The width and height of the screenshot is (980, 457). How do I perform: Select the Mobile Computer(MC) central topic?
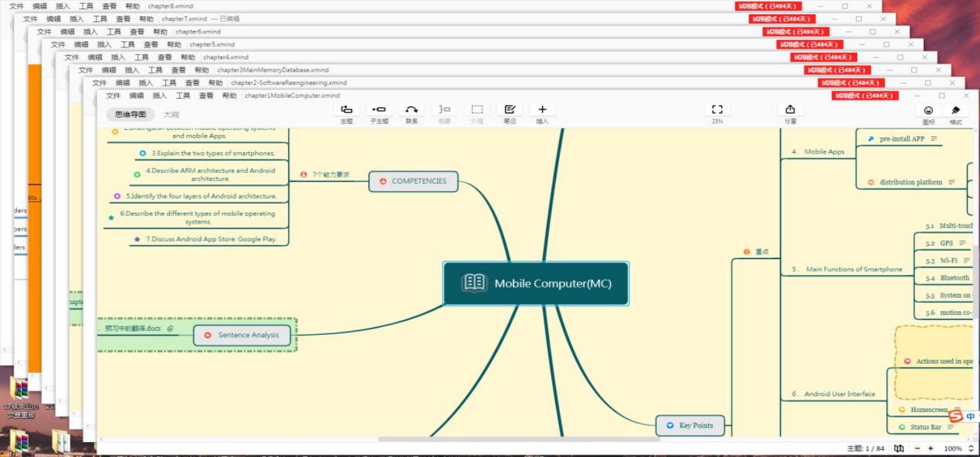pos(536,283)
